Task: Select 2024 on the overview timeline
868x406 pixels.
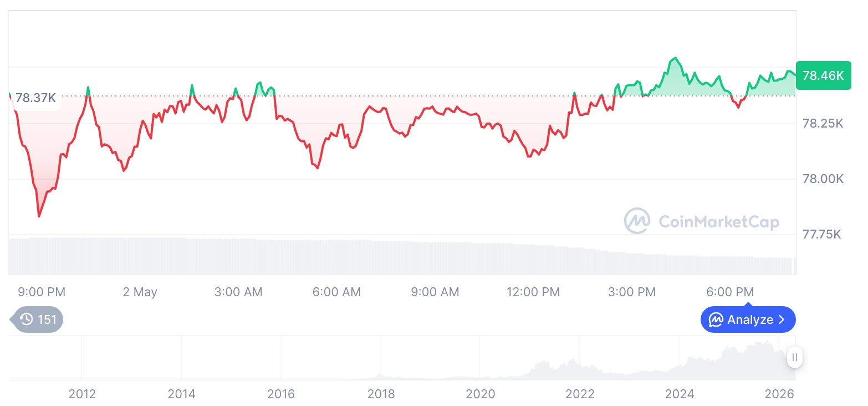Action: point(680,394)
